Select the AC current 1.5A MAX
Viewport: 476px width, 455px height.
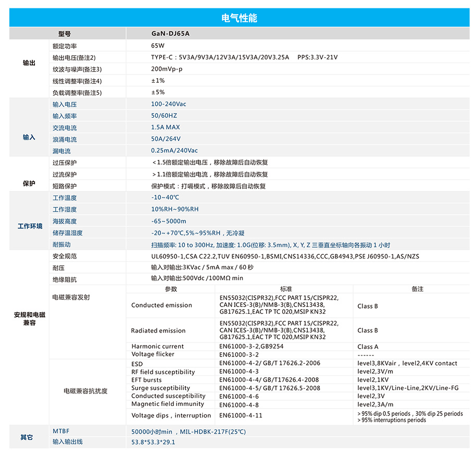(x=166, y=127)
